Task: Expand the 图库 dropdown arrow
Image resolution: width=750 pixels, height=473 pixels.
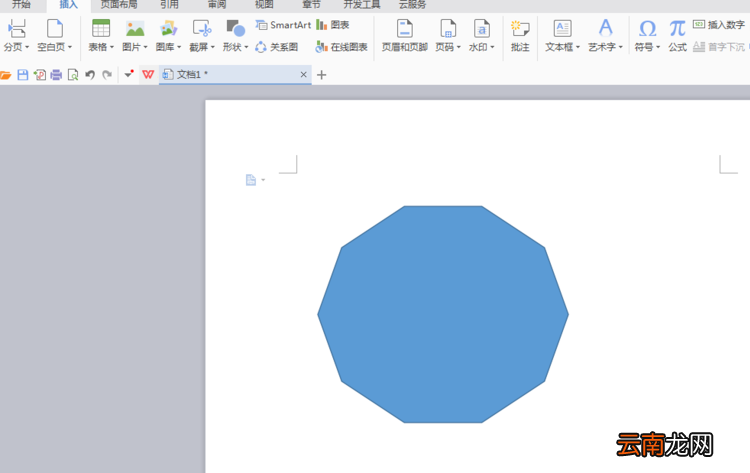Action: 179,47
